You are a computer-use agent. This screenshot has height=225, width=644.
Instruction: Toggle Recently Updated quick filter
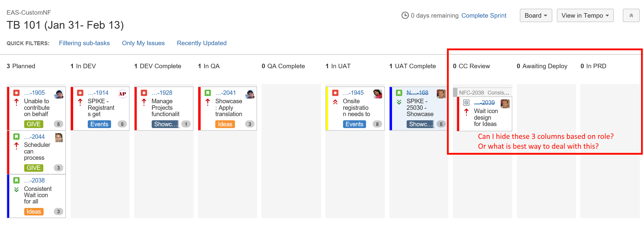(202, 43)
